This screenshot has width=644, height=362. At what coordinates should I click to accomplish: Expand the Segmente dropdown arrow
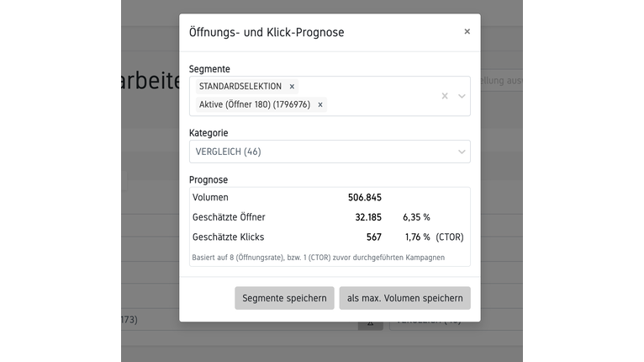coord(462,96)
